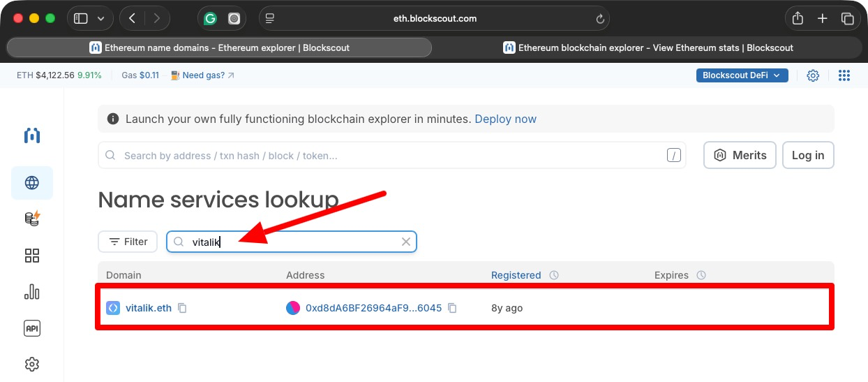Open the Apps grid icon in sidebar
The width and height of the screenshot is (868, 382).
[32, 256]
